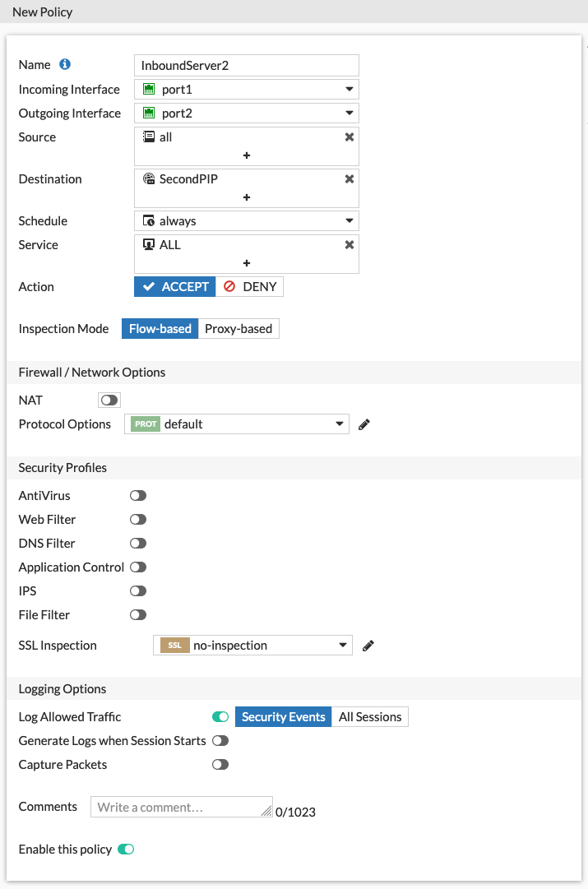588x889 pixels.
Task: Edit the no-inspection SSL profile
Action: click(x=368, y=646)
